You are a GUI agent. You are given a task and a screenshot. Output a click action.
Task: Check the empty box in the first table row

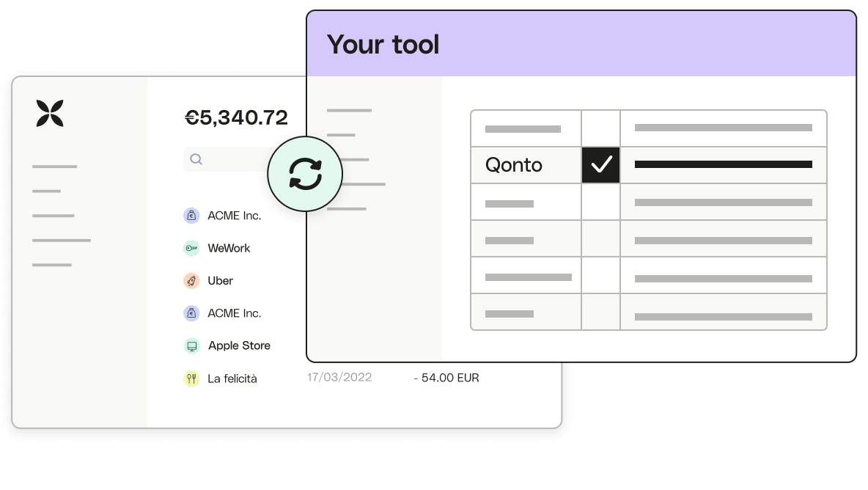coord(600,128)
